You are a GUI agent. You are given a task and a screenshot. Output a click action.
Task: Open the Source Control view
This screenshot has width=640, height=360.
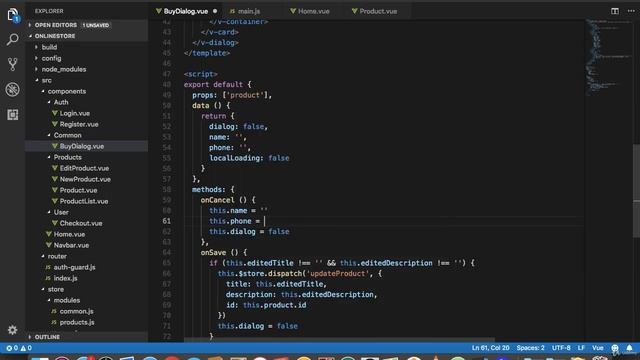coord(13,64)
